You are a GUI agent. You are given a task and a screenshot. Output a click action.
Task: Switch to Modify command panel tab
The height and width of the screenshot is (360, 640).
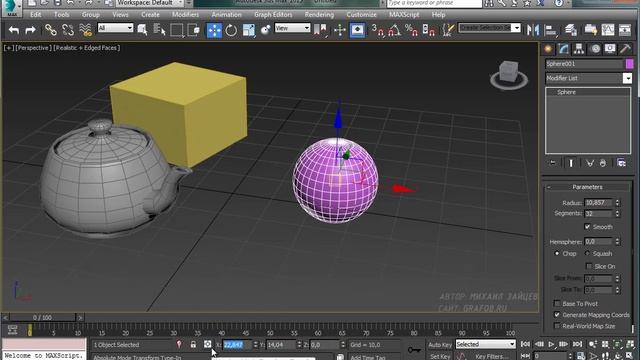564,49
